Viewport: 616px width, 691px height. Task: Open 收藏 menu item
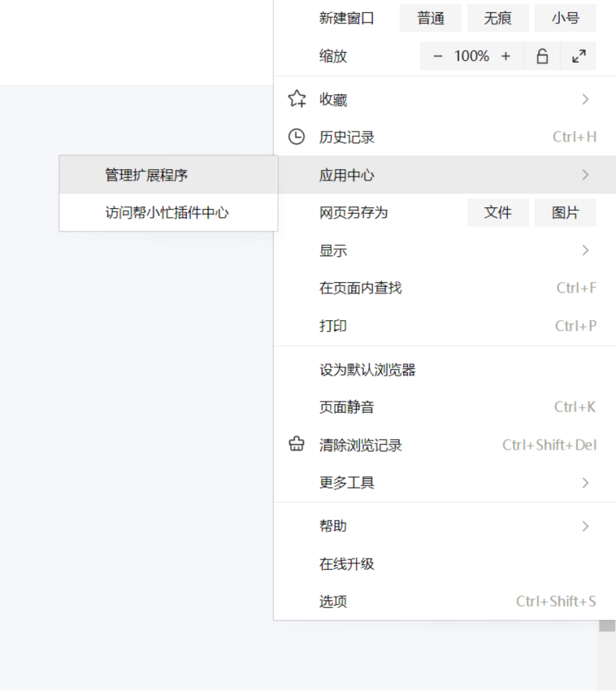tap(445, 99)
